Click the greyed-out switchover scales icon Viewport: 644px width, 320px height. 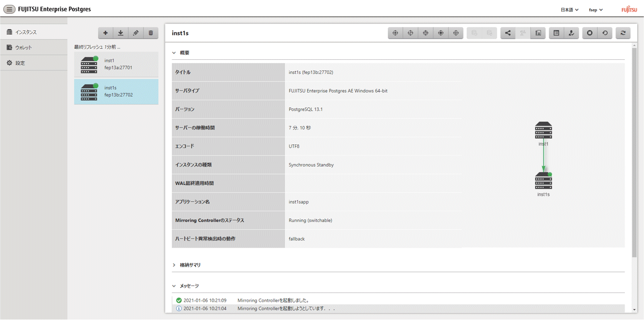tap(523, 33)
